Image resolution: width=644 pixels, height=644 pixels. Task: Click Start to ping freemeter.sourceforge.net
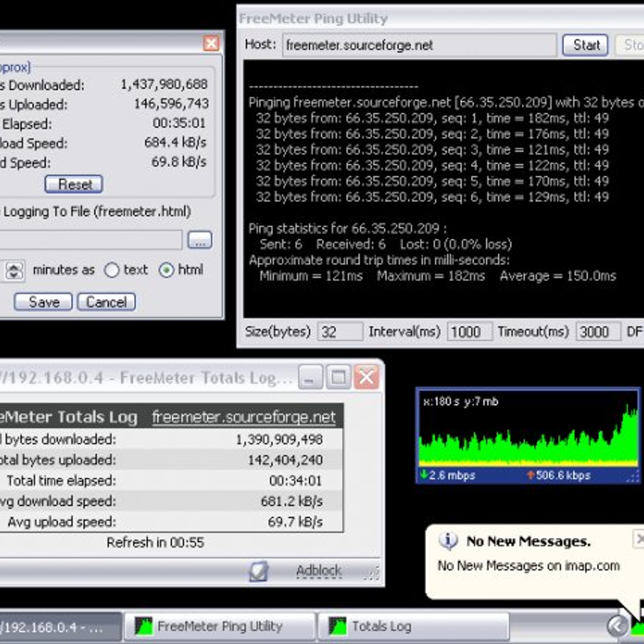(584, 45)
